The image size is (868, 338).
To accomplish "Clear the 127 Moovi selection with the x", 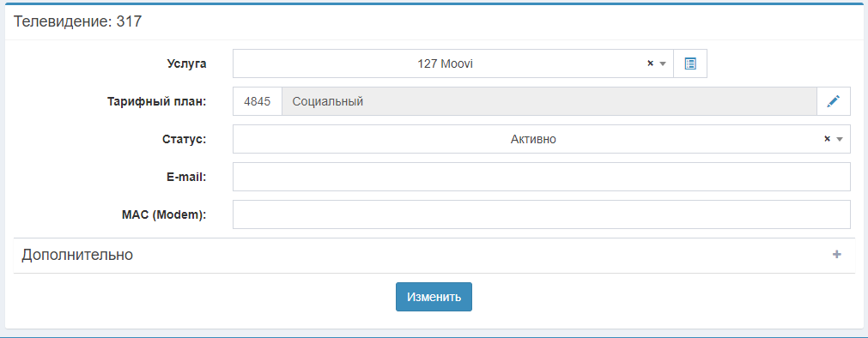I will click(x=651, y=63).
